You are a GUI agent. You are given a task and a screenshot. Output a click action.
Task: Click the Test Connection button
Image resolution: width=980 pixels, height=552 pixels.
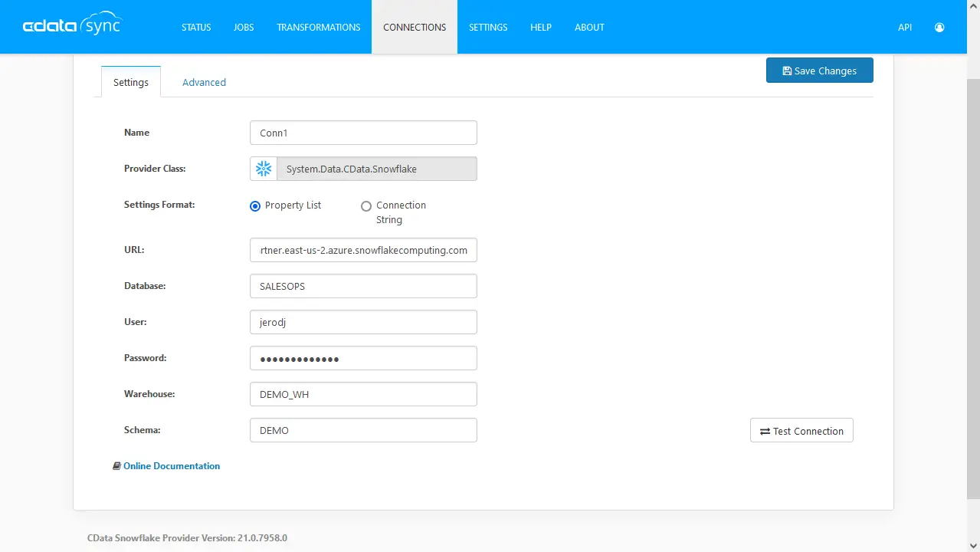pyautogui.click(x=801, y=431)
